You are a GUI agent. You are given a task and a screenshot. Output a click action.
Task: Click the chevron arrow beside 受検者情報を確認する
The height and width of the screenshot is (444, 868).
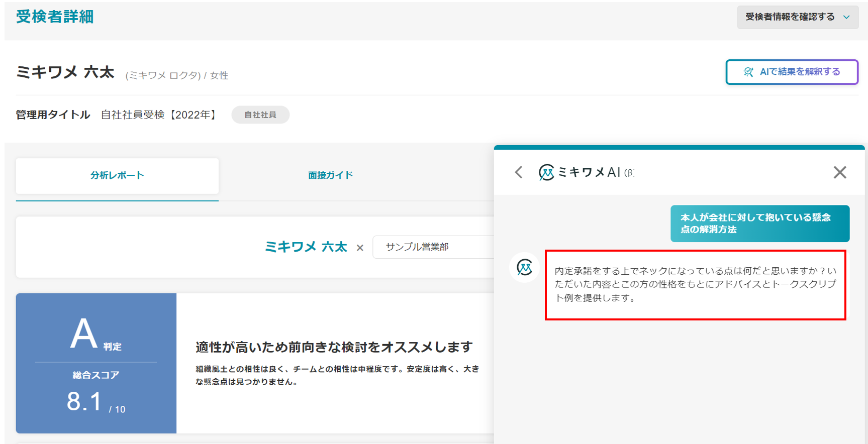click(x=847, y=17)
